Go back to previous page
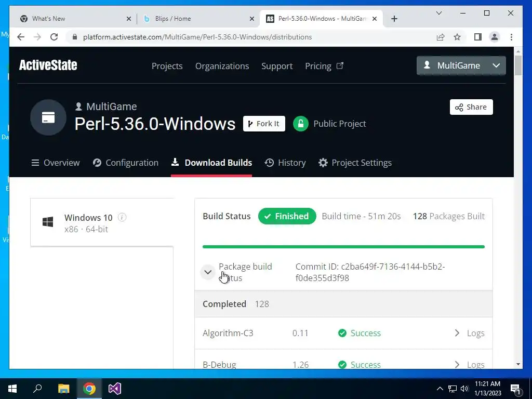This screenshot has width=532, height=399. point(21,37)
